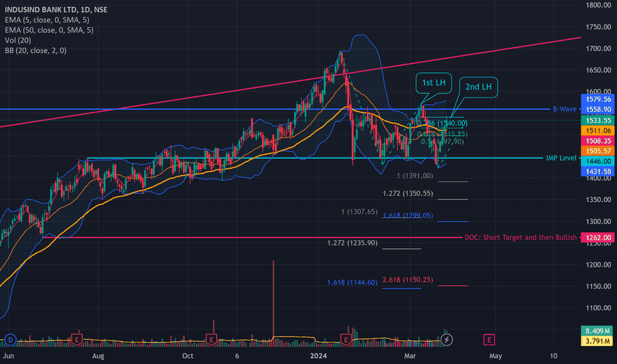The image size is (617, 364).
Task: Click the Jun label on time axis
Action: 8,356
